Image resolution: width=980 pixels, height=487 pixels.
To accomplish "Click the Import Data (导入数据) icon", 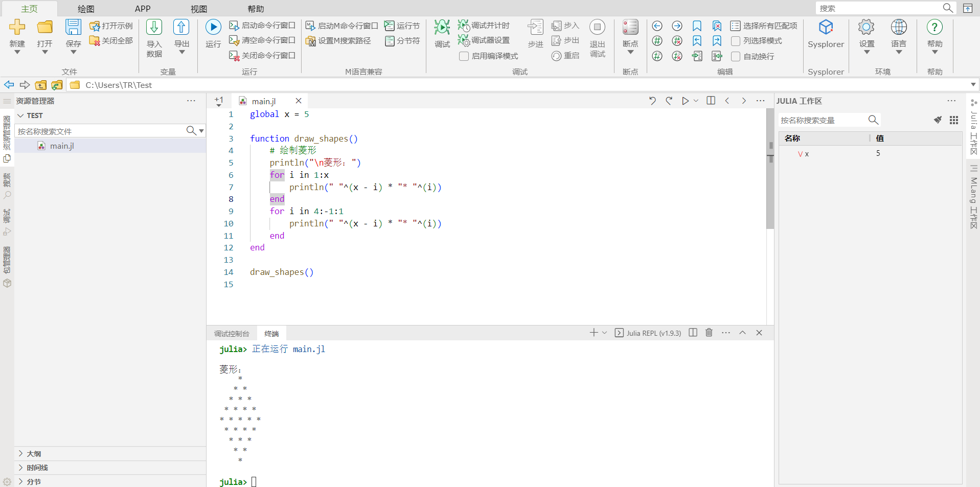I will coord(154,27).
